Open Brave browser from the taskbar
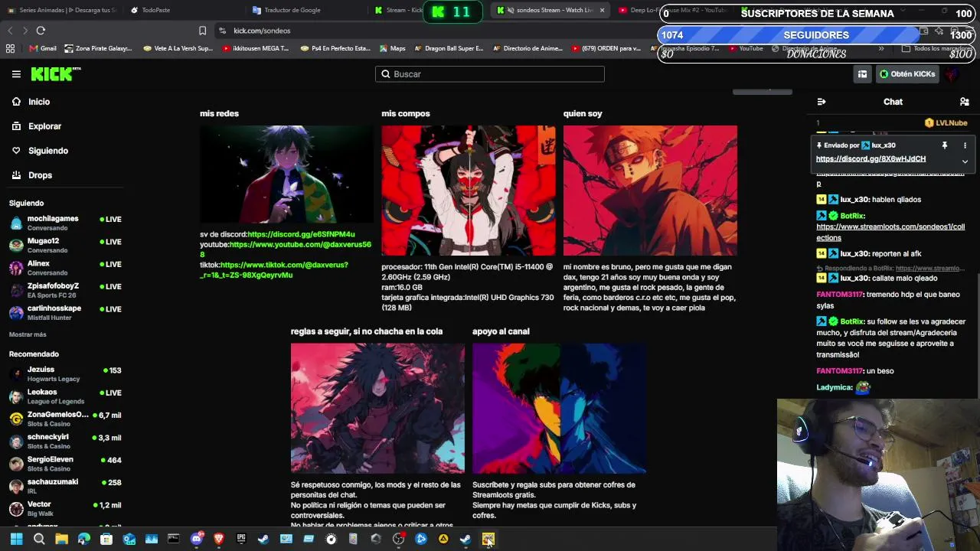 218,540
